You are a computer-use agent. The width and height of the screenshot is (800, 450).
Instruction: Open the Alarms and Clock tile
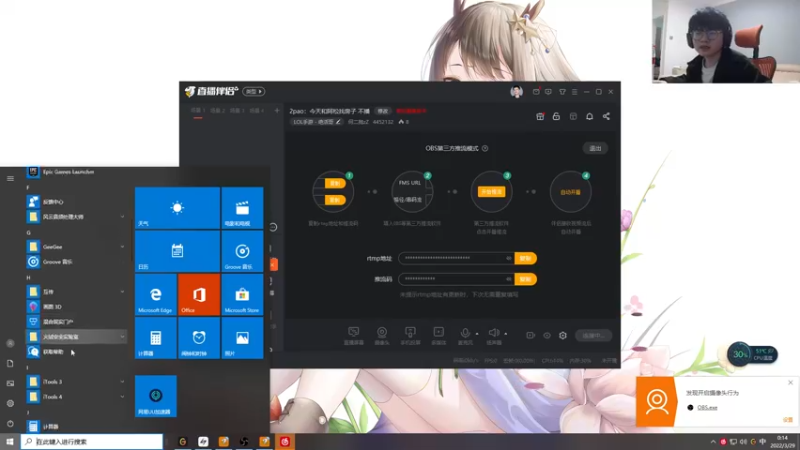199,338
